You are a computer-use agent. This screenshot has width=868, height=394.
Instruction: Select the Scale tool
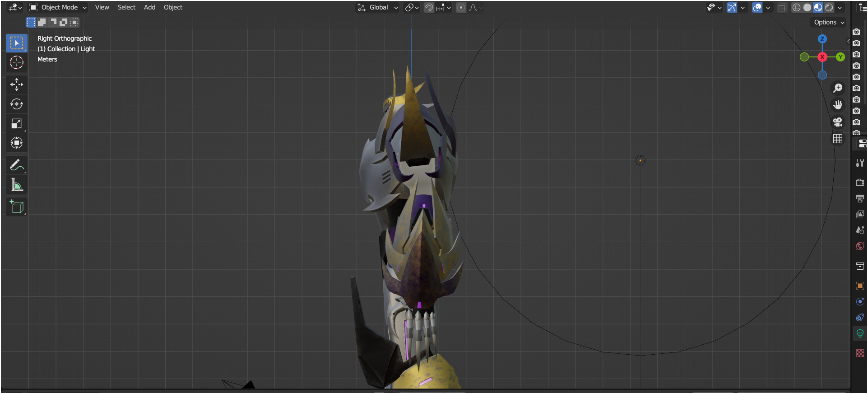click(17, 123)
